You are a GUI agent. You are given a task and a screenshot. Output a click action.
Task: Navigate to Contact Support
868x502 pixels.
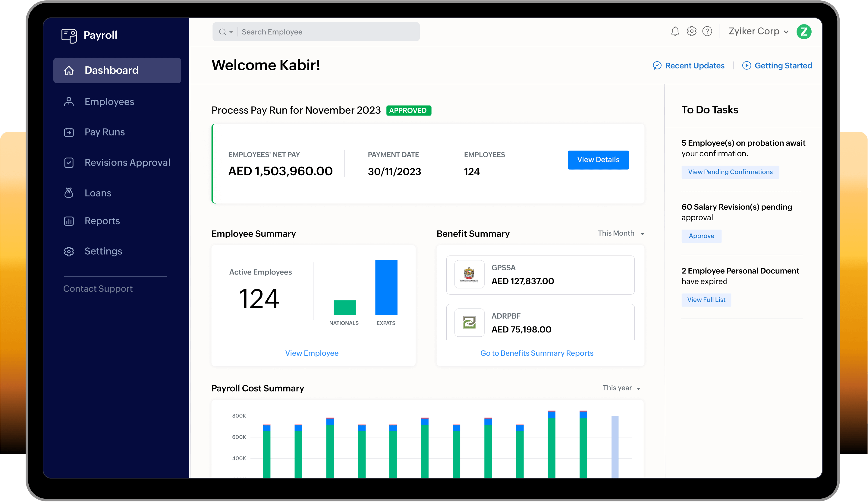[x=98, y=289]
